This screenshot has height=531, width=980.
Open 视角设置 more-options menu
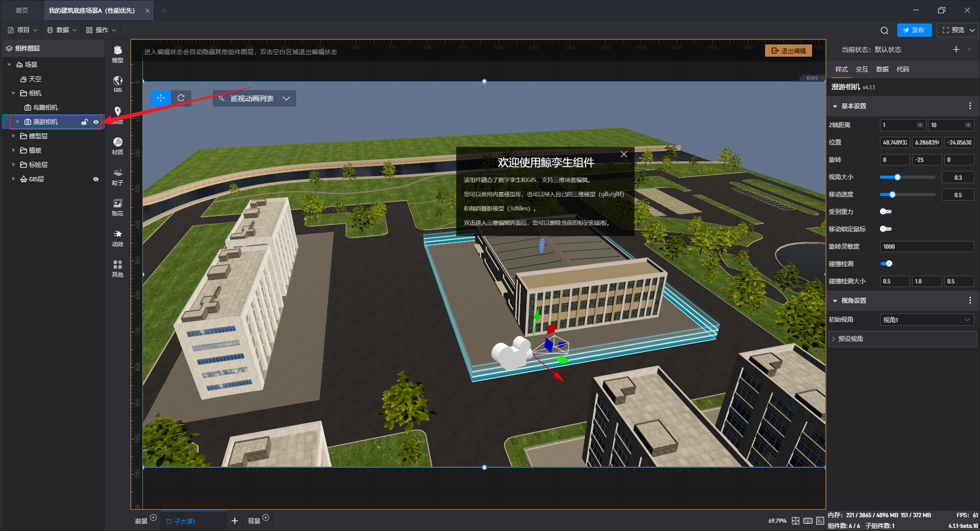[970, 300]
